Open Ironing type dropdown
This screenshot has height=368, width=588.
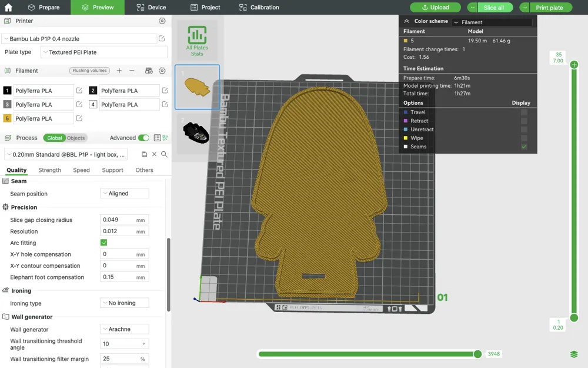click(x=125, y=303)
